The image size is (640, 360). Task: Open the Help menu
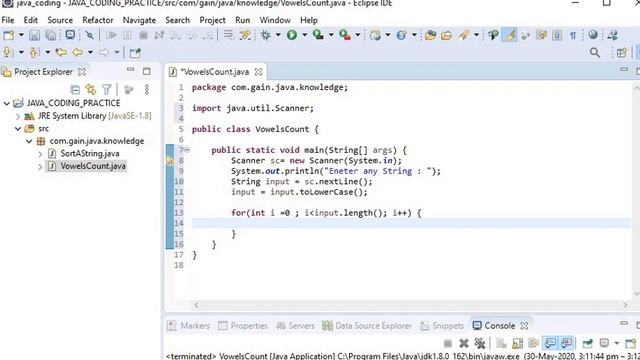(x=309, y=20)
